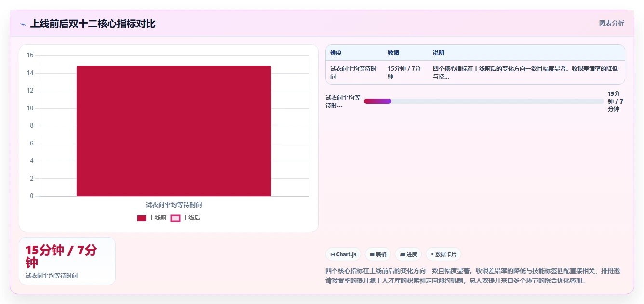Click the 说明 column header

(x=439, y=53)
